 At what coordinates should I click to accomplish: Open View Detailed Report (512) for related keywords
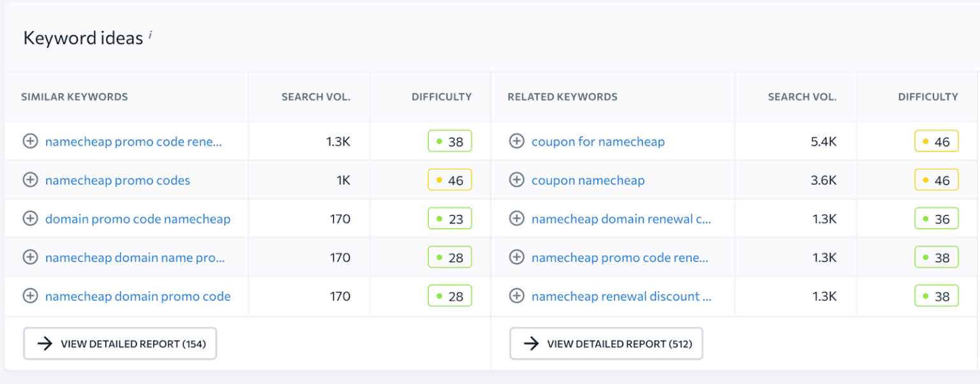click(x=606, y=344)
